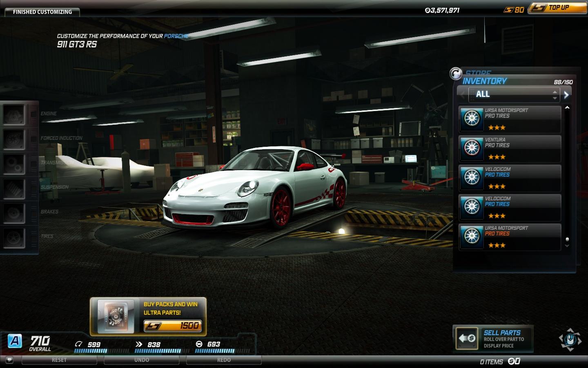Open the ALL filter dropdown

514,94
